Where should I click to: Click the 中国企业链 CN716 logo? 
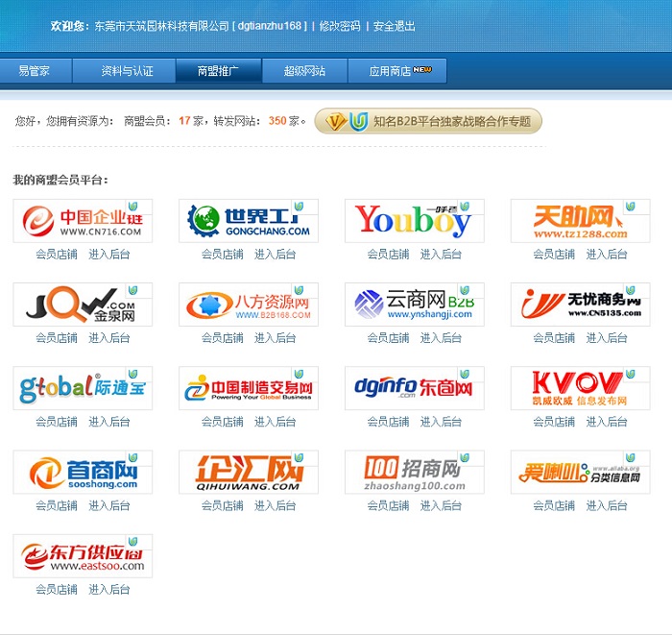83,221
